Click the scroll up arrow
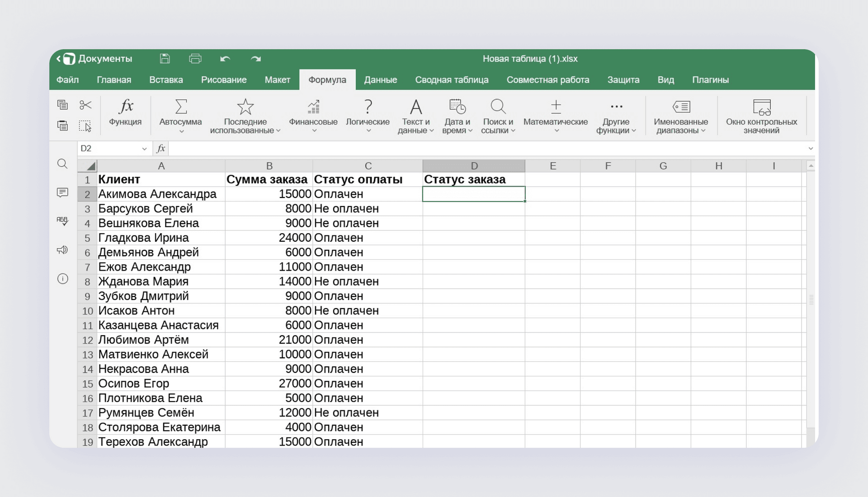The image size is (868, 497). (x=811, y=166)
